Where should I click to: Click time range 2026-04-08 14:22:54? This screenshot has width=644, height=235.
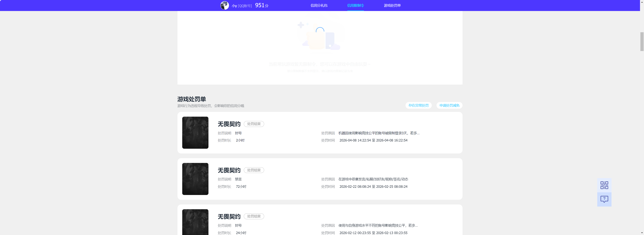tap(373, 140)
